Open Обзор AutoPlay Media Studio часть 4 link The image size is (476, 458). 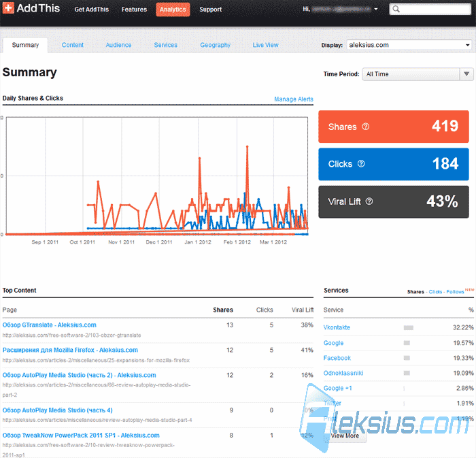click(57, 410)
